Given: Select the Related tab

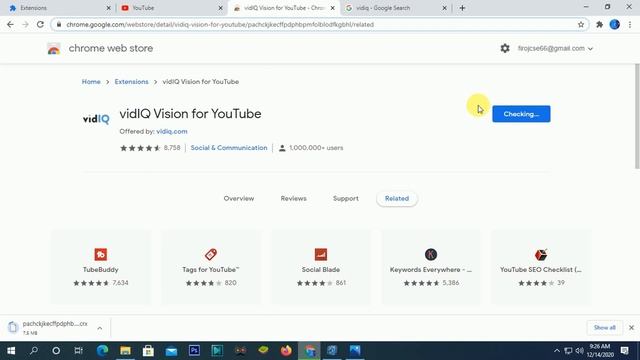Looking at the screenshot, I should (x=397, y=198).
